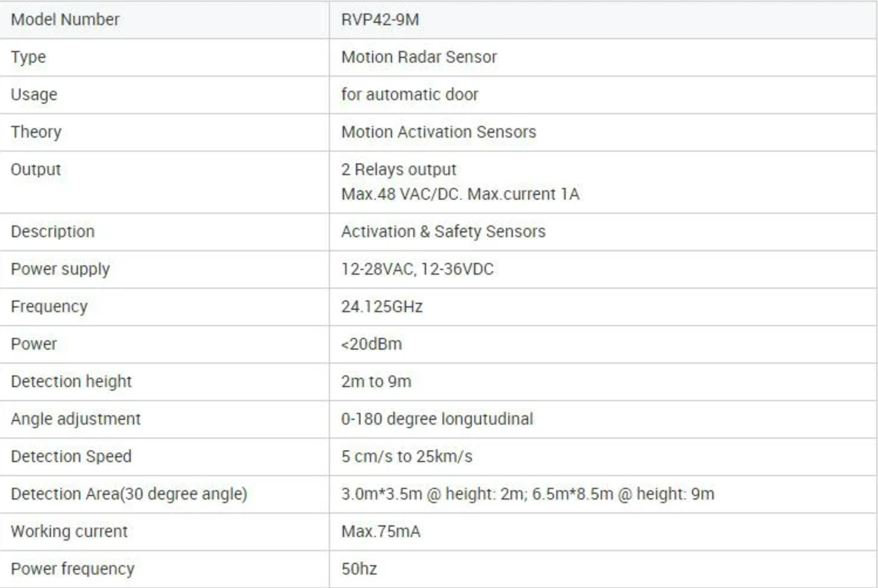Select the 24.125GHz frequency value

[x=382, y=307]
